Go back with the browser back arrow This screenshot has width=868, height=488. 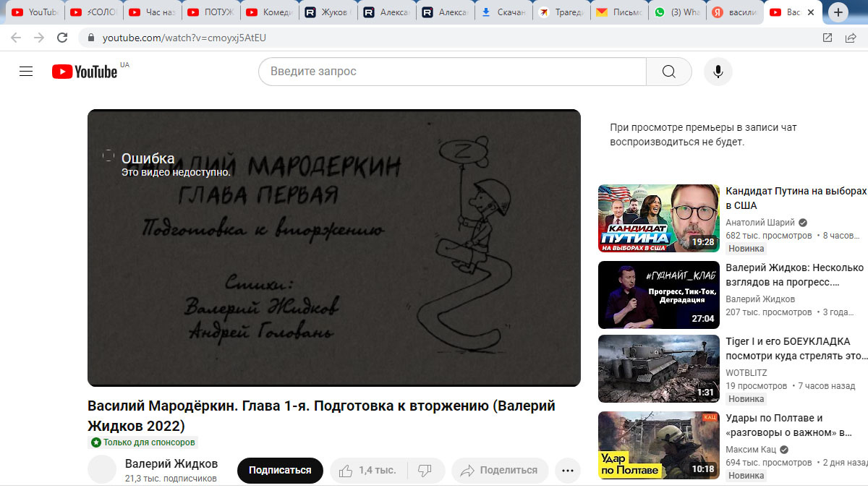(16, 38)
